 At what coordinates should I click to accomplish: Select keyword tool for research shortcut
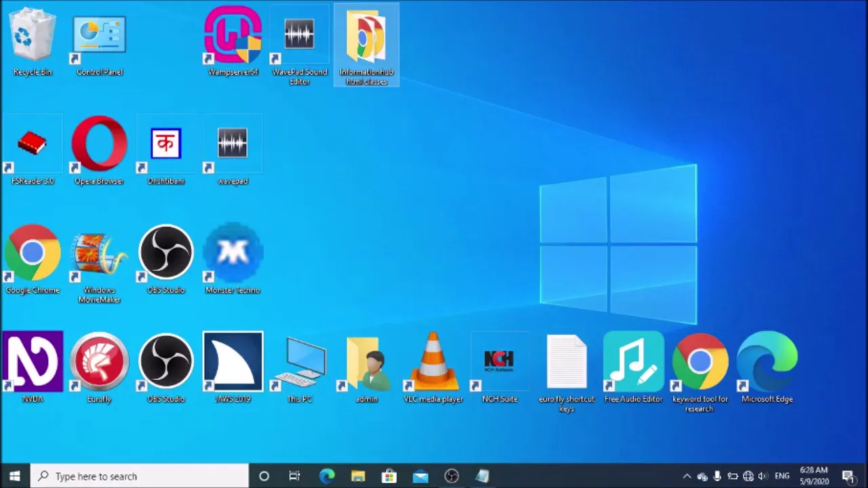700,373
